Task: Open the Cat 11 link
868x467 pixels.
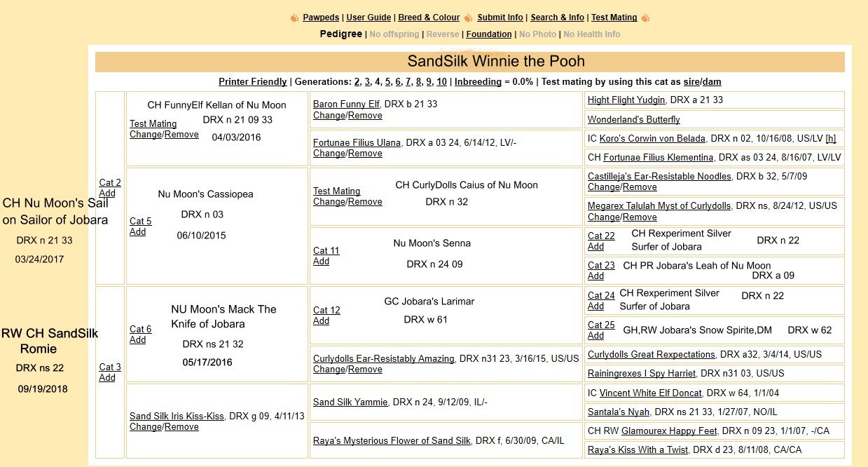Action: coord(326,250)
